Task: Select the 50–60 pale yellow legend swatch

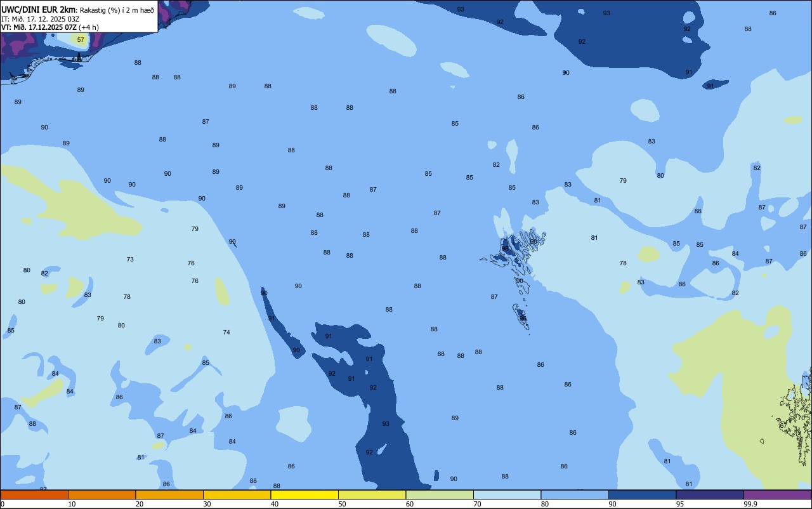Action: tap(372, 494)
